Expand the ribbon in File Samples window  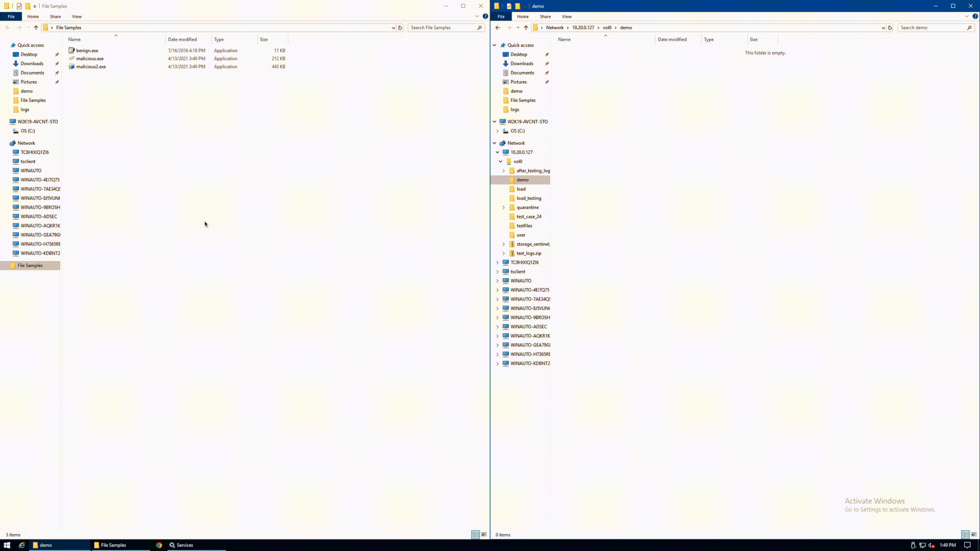(x=477, y=16)
